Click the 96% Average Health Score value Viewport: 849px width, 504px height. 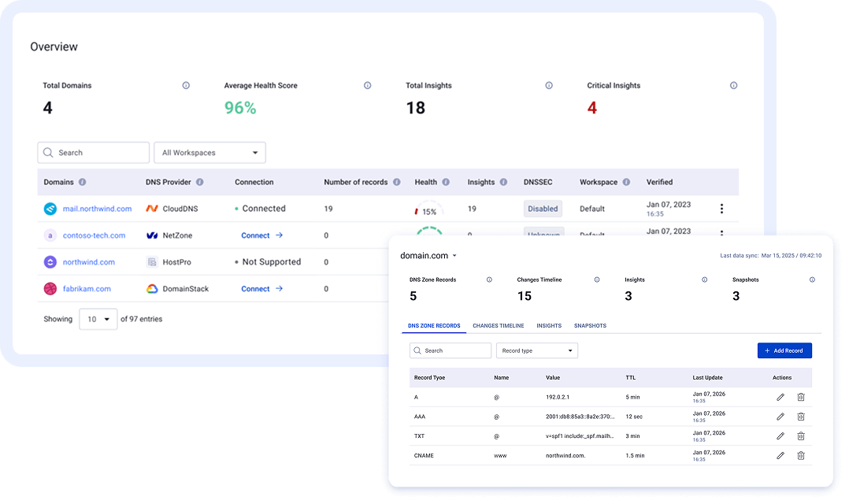(x=240, y=108)
